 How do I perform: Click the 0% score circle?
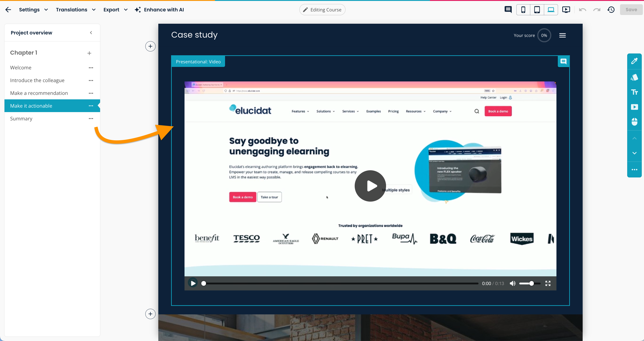(544, 36)
